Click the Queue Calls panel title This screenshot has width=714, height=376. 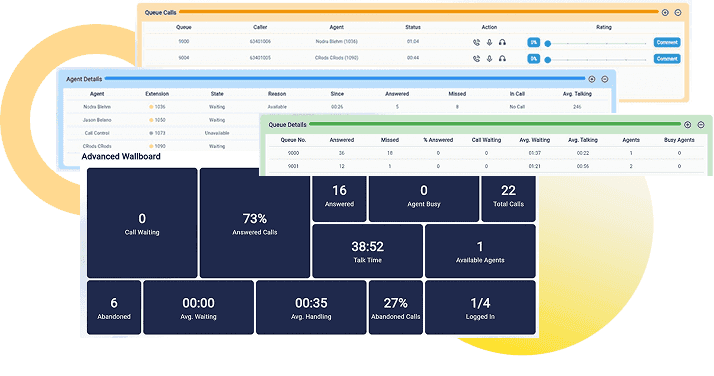(160, 13)
